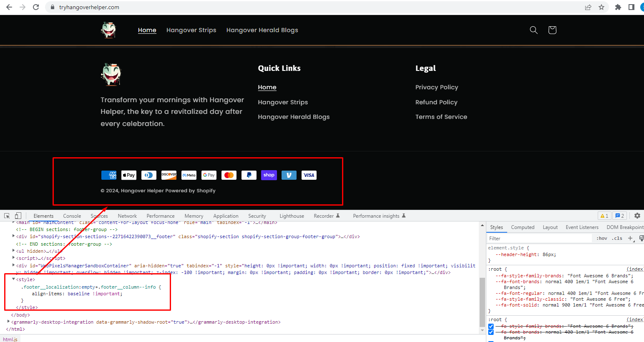Activate the DevTools inspect element picker
This screenshot has width=644, height=342.
point(7,216)
